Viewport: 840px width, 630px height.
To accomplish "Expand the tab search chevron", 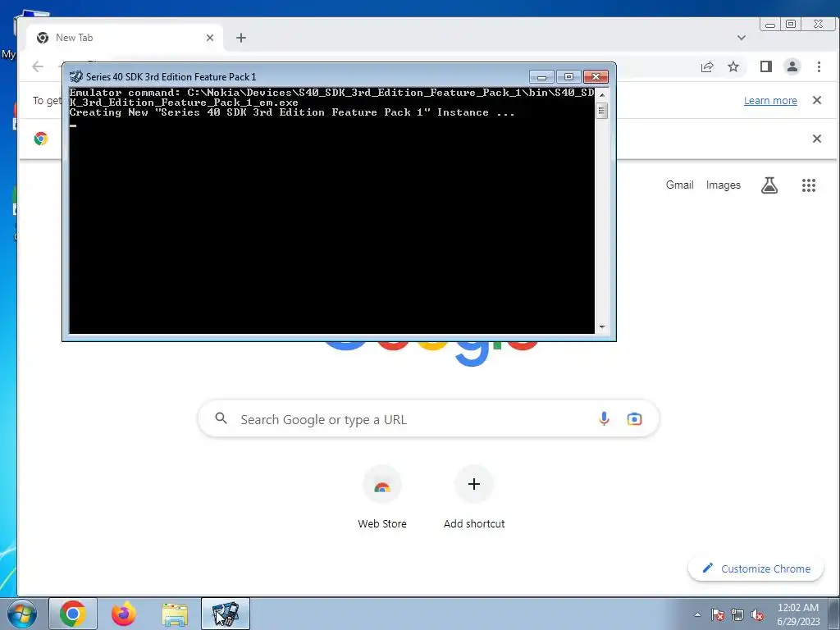I will (742, 38).
